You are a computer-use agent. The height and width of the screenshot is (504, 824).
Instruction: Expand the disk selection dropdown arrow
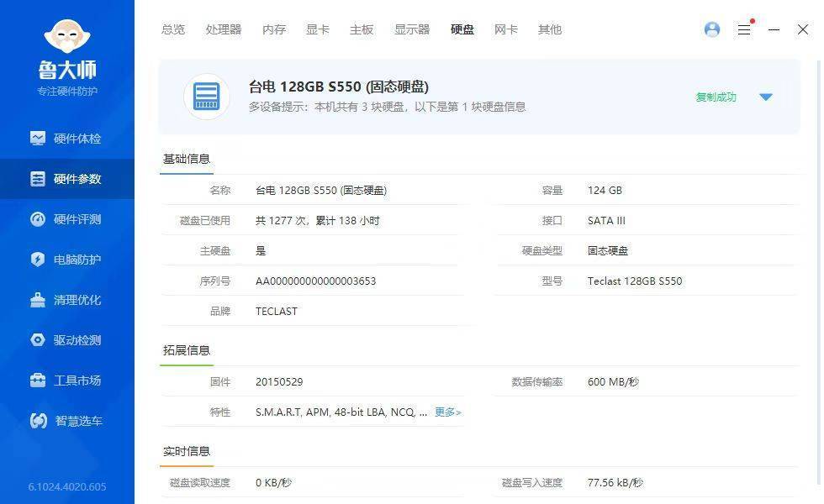click(766, 97)
